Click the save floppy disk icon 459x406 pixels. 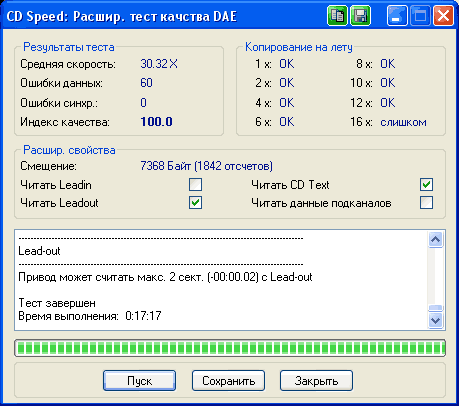tap(360, 16)
